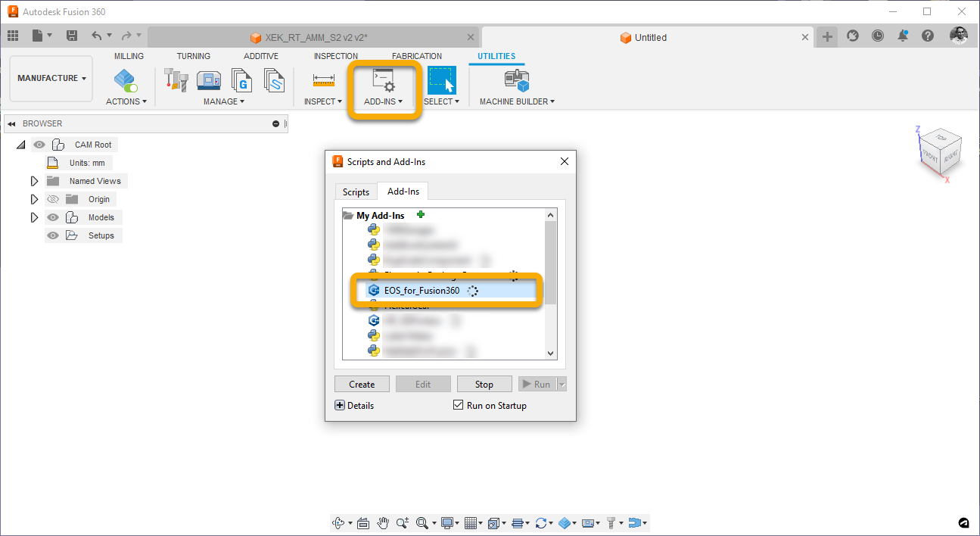The image size is (980, 536).
Task: Expand the Models node
Action: 34,217
